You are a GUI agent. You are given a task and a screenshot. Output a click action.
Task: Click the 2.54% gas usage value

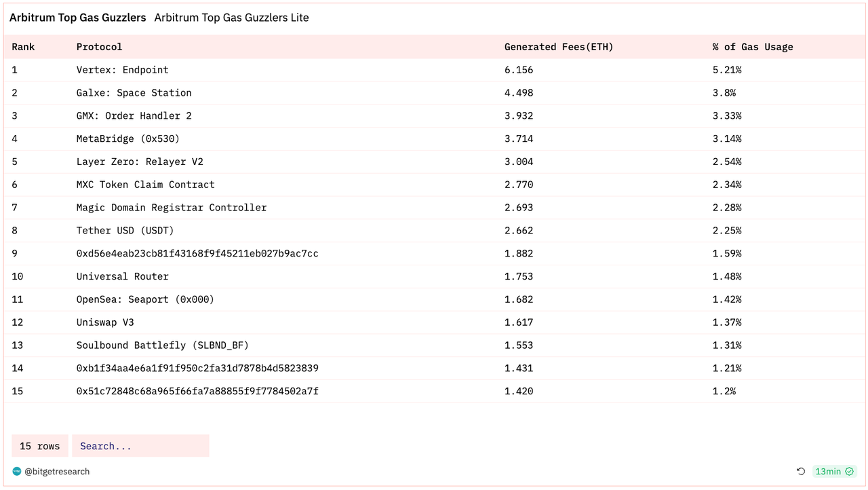[x=727, y=162]
